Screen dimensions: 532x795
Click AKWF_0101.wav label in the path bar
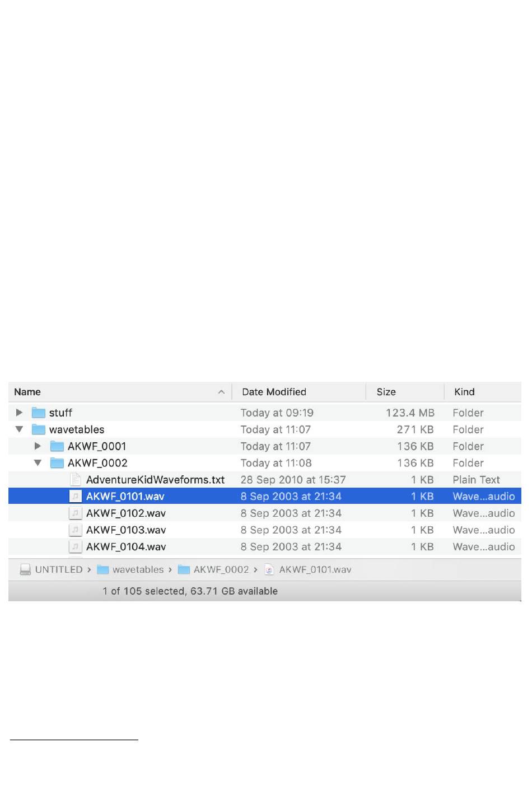(315, 569)
